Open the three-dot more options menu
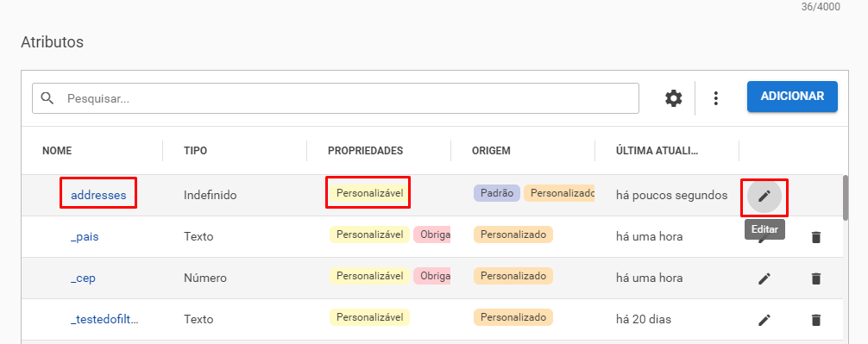This screenshot has height=344, width=868. pyautogui.click(x=716, y=98)
